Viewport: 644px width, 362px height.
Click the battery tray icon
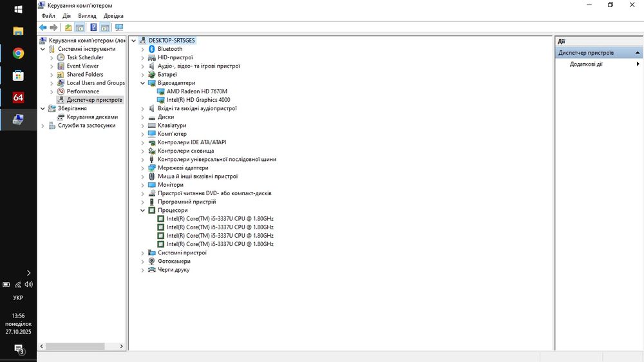pos(6,284)
